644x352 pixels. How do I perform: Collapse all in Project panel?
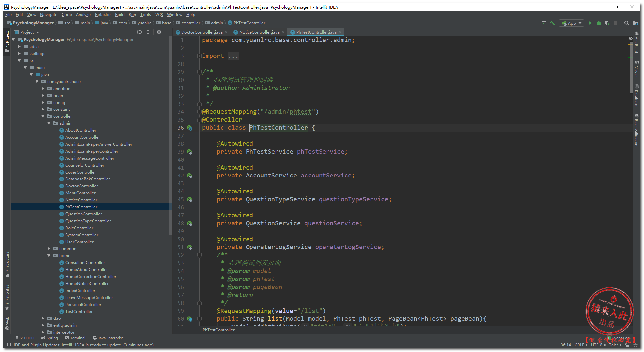click(148, 32)
